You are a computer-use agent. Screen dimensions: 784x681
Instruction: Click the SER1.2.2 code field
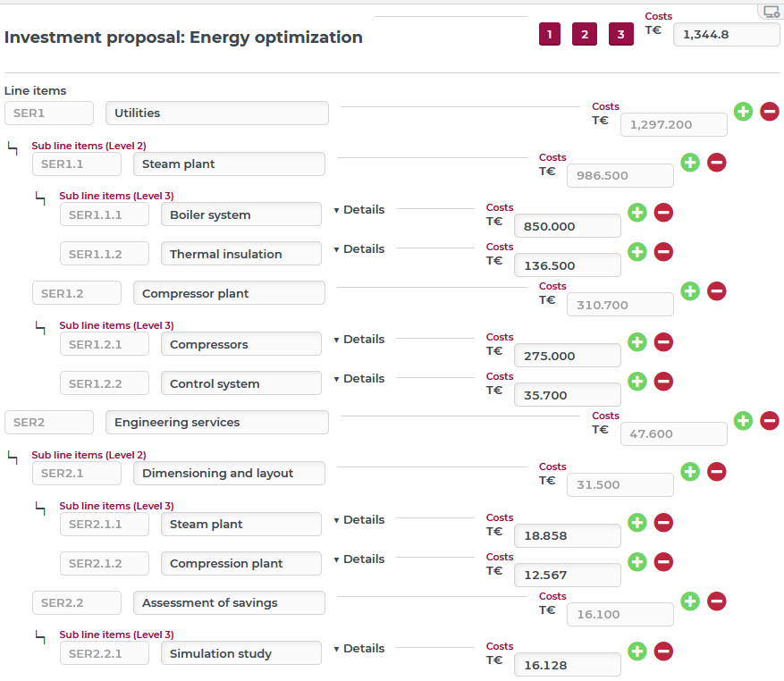click(105, 383)
